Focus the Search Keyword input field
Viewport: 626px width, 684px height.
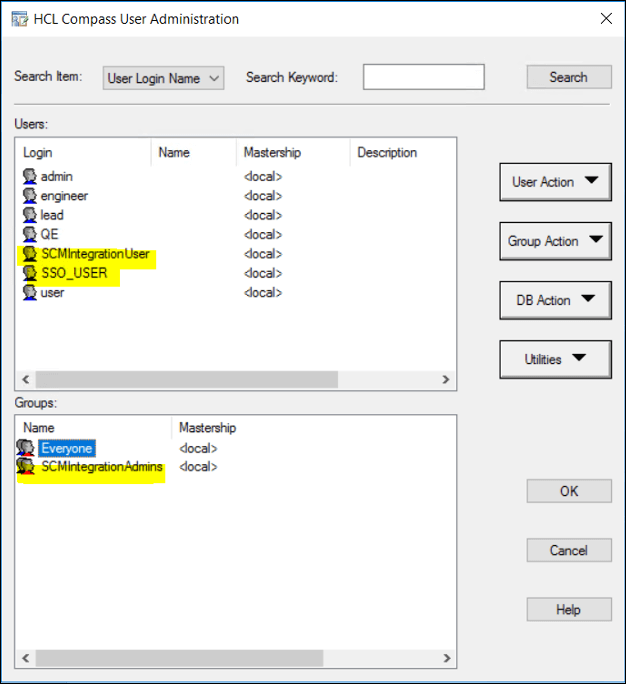pyautogui.click(x=424, y=77)
